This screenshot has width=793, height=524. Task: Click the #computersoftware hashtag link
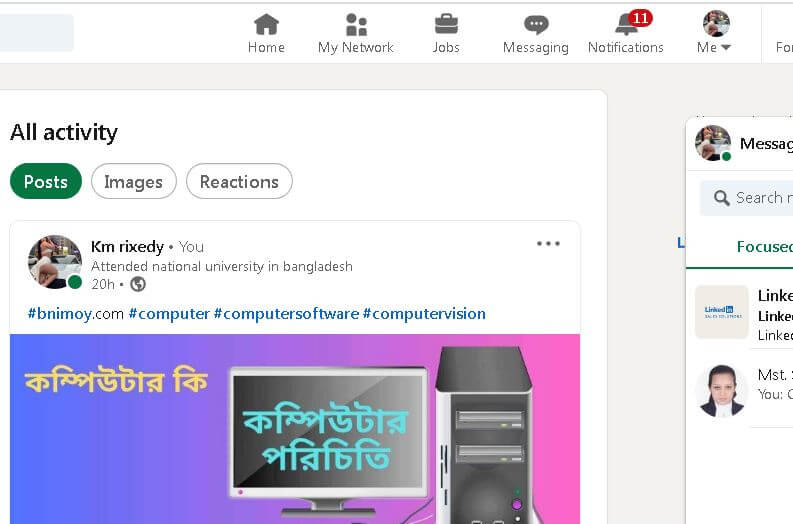coord(286,314)
